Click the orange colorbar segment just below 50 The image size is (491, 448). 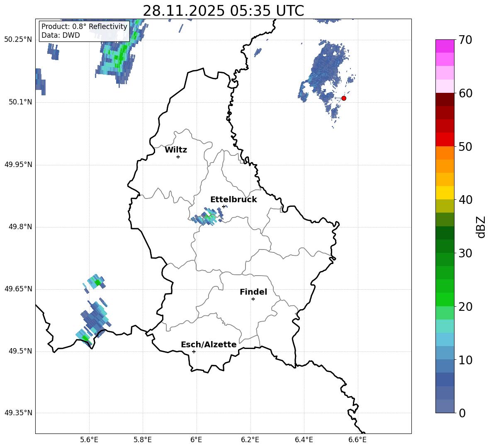click(445, 153)
